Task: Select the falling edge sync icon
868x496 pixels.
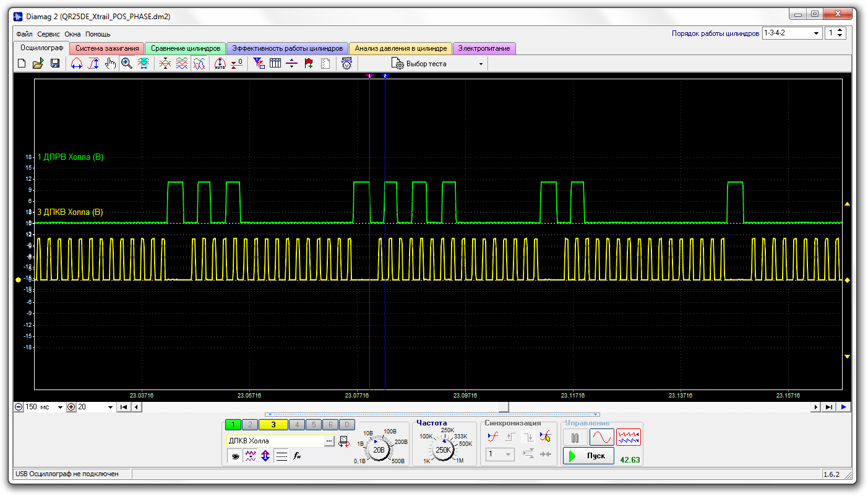Action: pyautogui.click(x=528, y=437)
